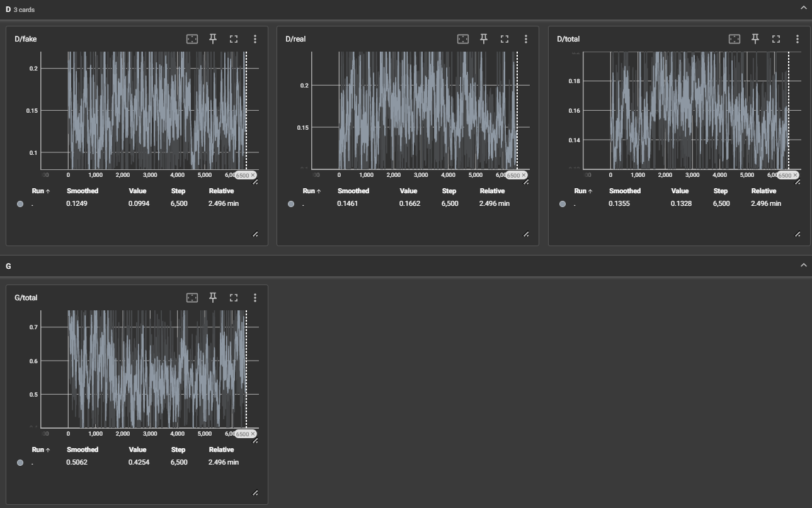
Task: Expand D/total chart to full screen
Action: [776, 39]
